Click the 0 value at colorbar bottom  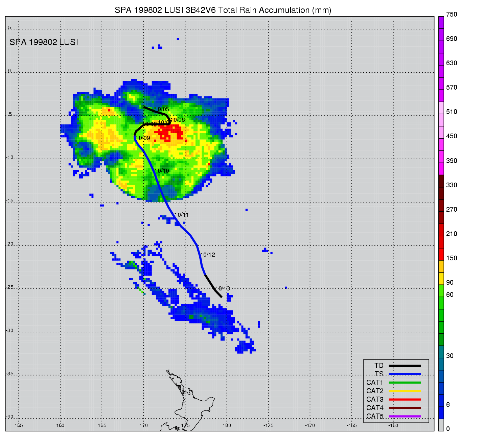448,429
